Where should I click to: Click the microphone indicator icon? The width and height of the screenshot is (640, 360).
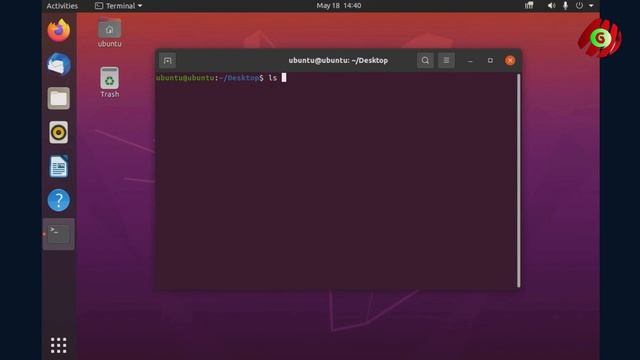565,6
